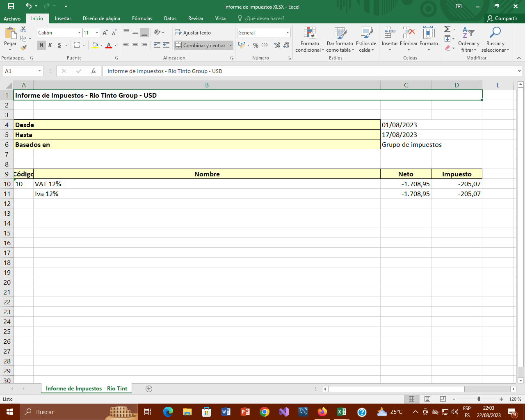This screenshot has height=420, width=525.
Task: Click the Copiar formato paintbrush icon
Action: (23, 48)
